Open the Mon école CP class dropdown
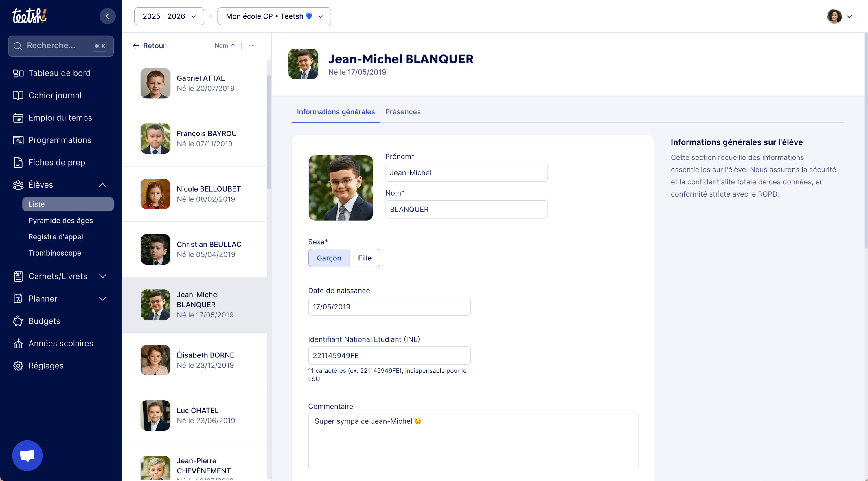This screenshot has width=868, height=481. pos(274,16)
